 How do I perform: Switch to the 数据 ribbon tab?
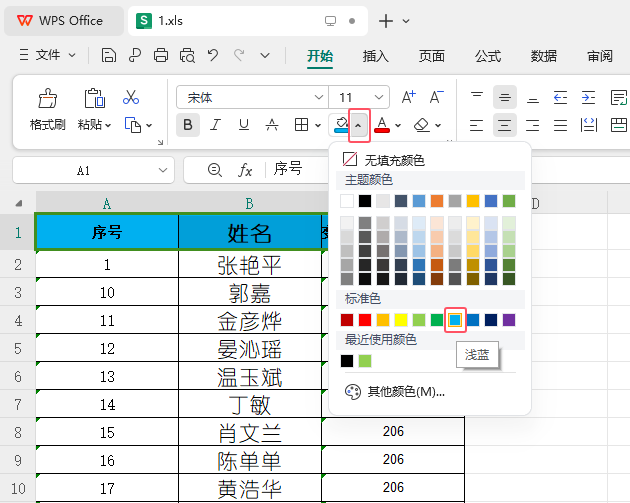point(544,56)
